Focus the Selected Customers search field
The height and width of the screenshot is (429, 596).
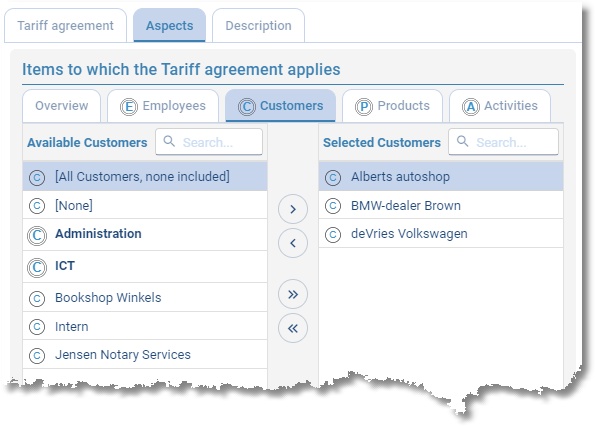503,142
